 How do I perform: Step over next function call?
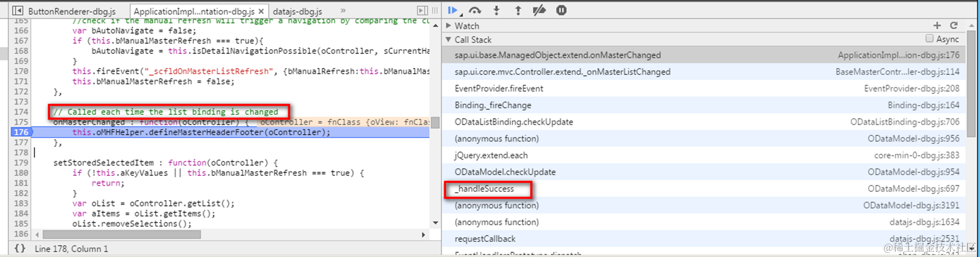tap(475, 10)
